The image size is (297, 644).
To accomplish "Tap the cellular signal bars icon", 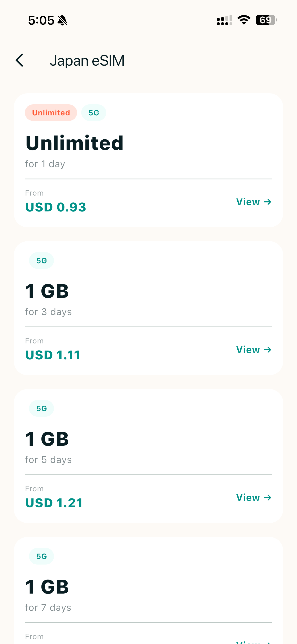I will pyautogui.click(x=224, y=20).
